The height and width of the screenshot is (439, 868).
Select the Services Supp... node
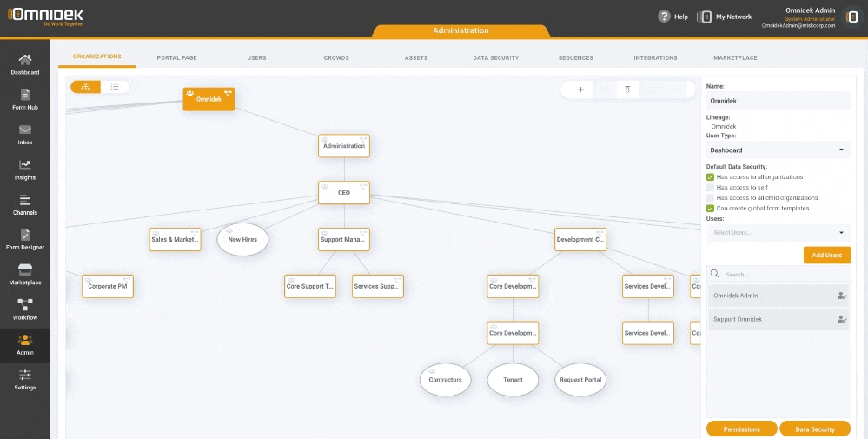pos(378,286)
